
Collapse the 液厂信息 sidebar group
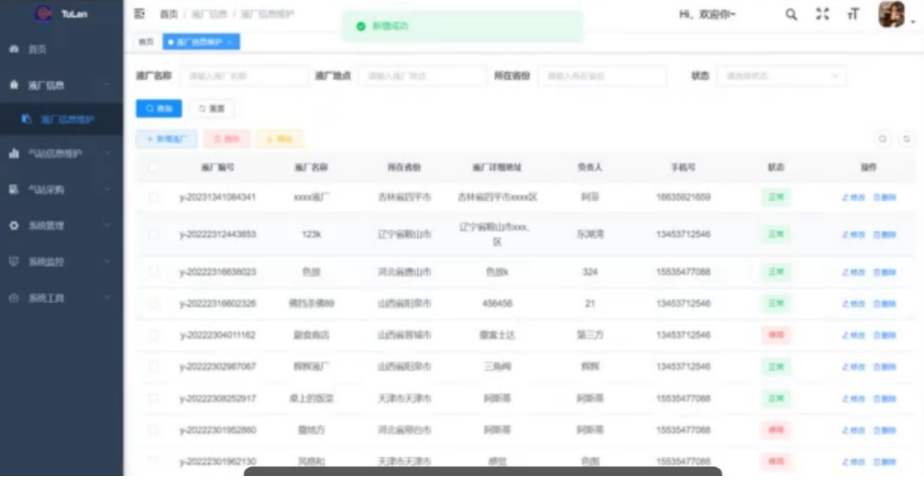tap(107, 85)
